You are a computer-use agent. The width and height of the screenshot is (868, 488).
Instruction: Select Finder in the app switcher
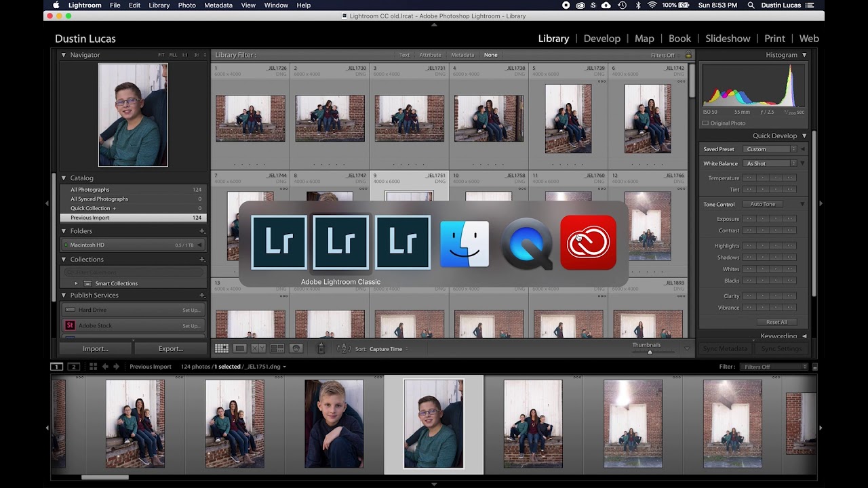tap(465, 243)
